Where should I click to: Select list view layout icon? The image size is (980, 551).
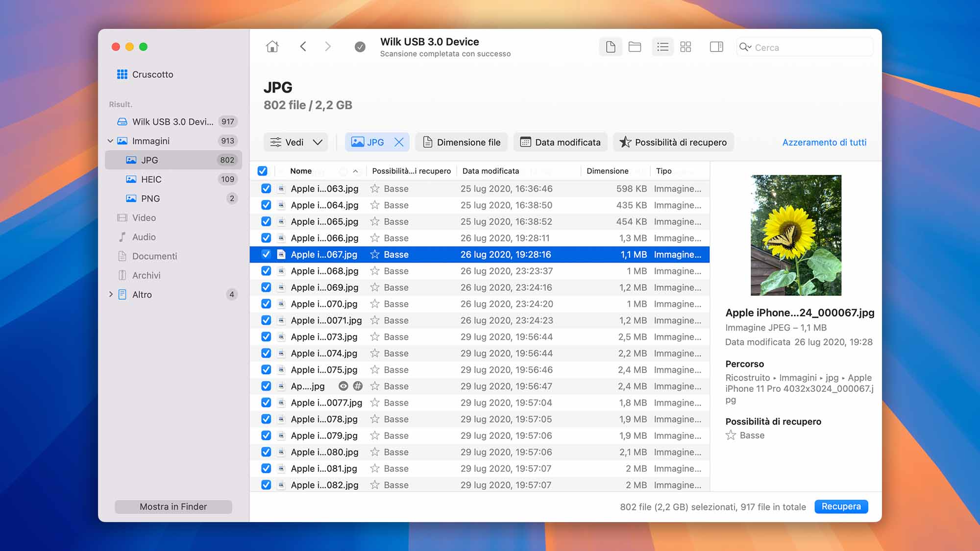(662, 47)
